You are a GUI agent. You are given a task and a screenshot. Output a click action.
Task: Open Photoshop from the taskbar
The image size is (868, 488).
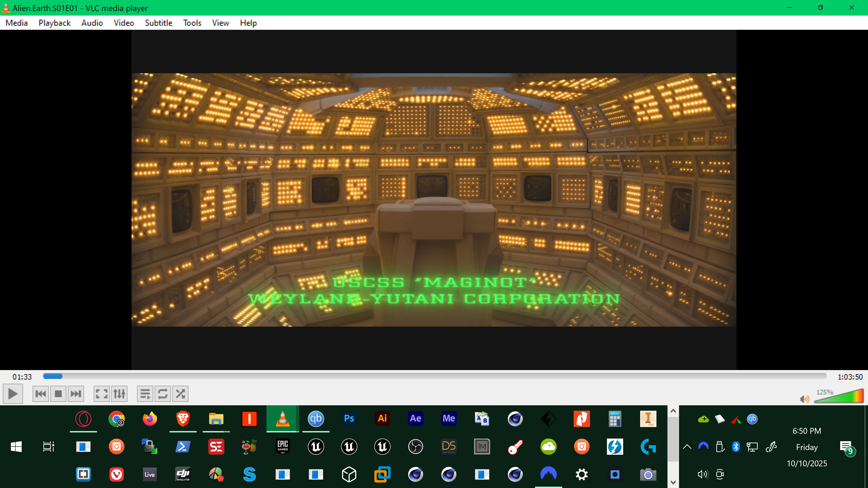pyautogui.click(x=349, y=419)
